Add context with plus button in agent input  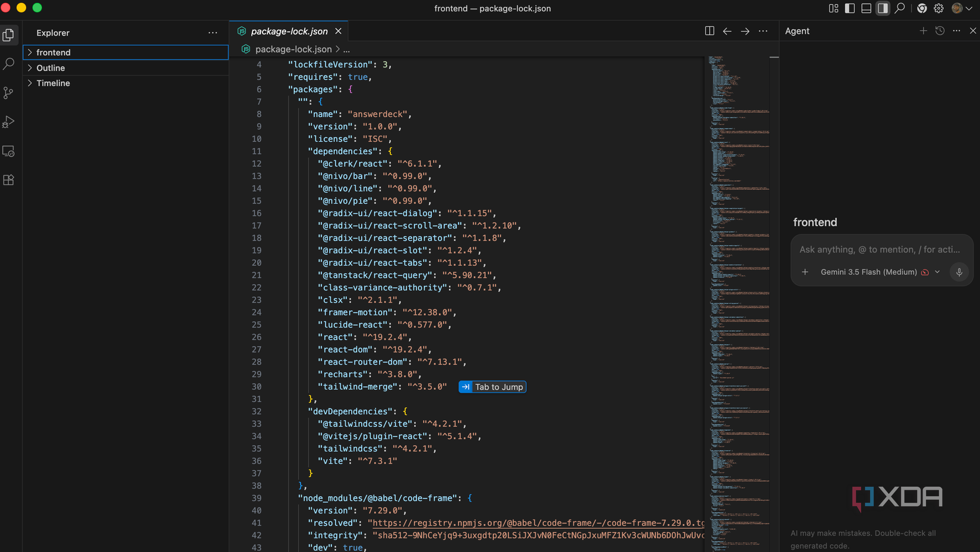805,272
